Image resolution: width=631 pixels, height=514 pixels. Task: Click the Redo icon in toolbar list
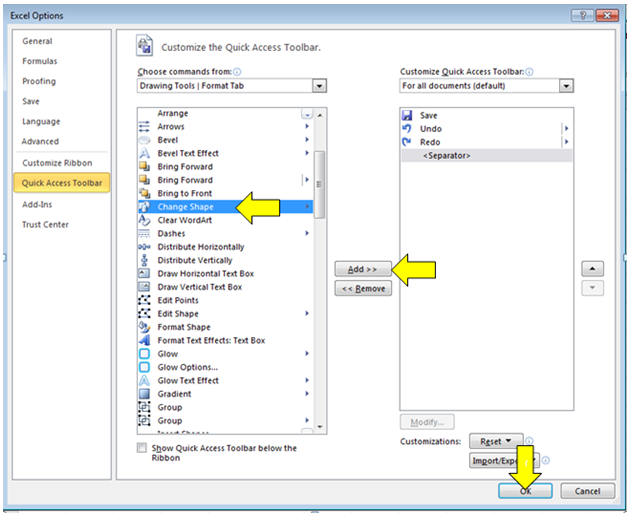(x=407, y=142)
